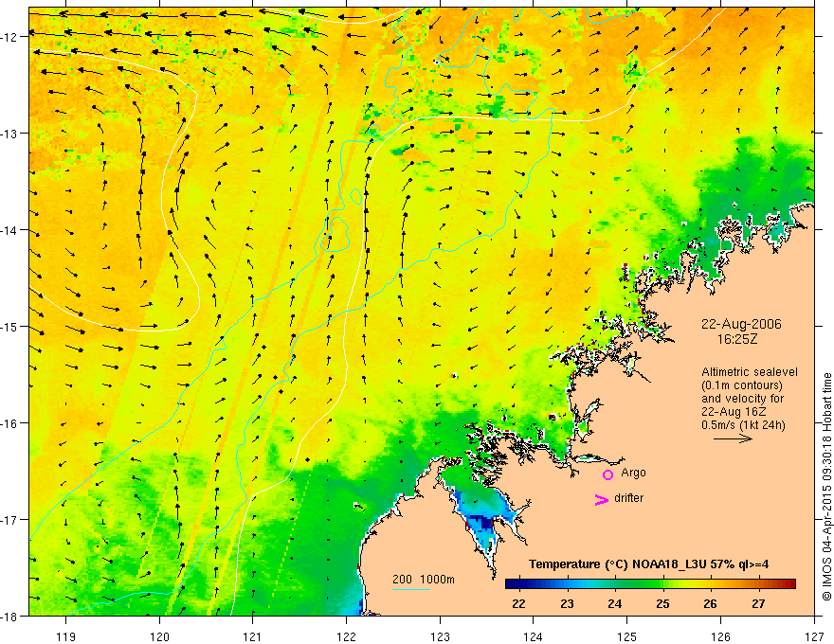Click the 'Altimetric sealevel' caption line
Viewport: 834px width, 644px height.
point(749,372)
